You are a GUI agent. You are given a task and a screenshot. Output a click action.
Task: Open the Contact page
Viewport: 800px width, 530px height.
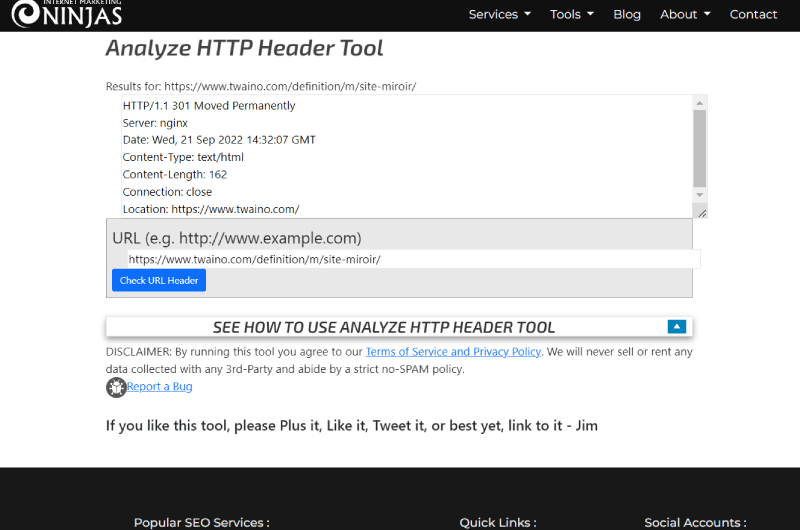click(x=753, y=14)
